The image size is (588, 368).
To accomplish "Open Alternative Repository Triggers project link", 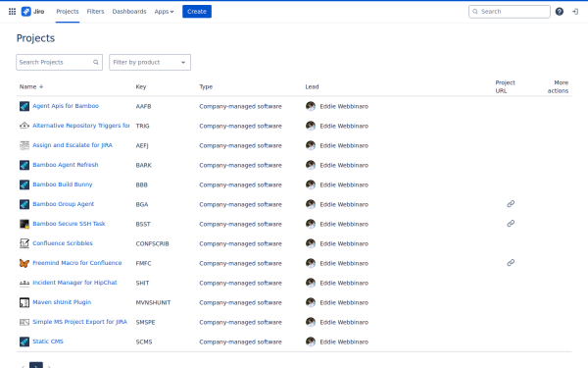I will (x=81, y=126).
